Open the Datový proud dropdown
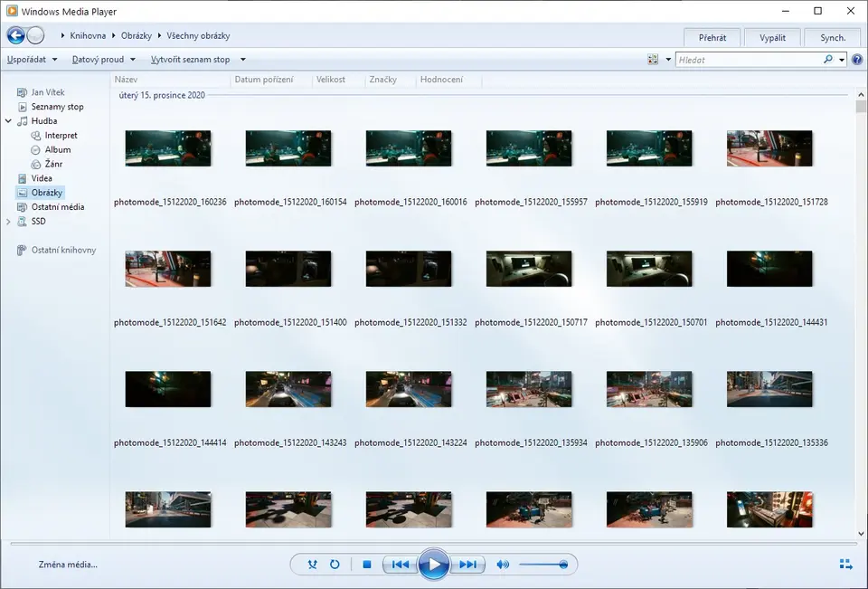 pyautogui.click(x=104, y=60)
